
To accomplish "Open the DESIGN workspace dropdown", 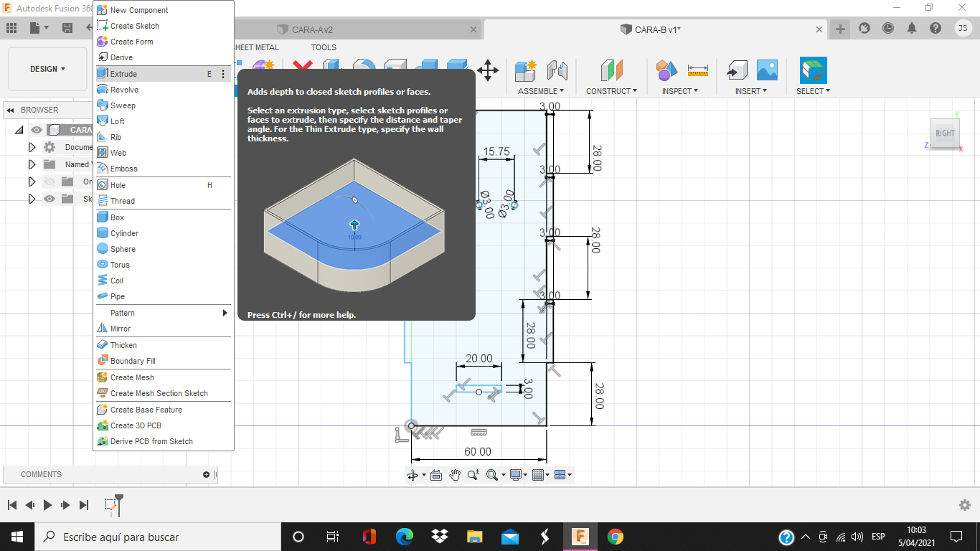I will pos(47,69).
